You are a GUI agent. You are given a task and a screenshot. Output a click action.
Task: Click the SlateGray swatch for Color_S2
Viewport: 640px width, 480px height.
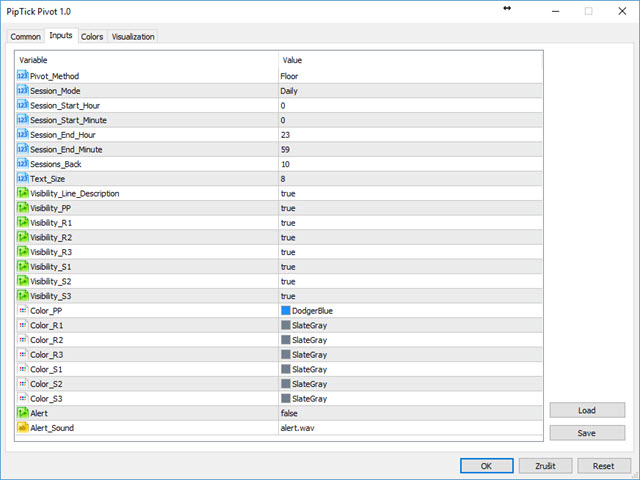286,384
